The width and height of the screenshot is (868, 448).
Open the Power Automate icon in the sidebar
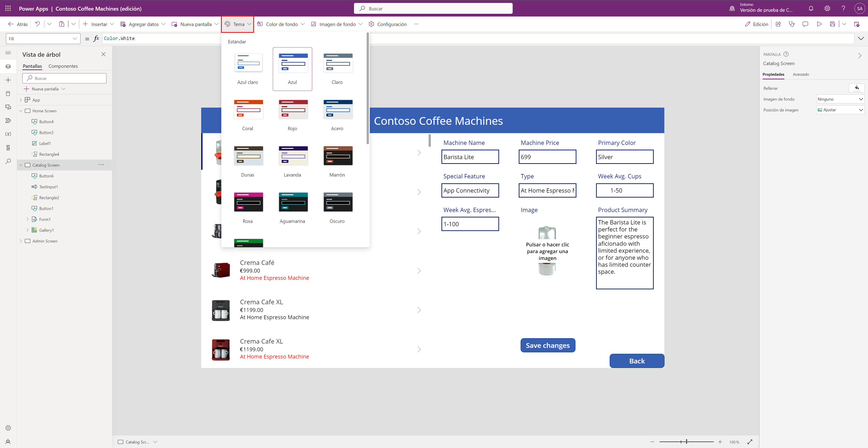point(8,120)
